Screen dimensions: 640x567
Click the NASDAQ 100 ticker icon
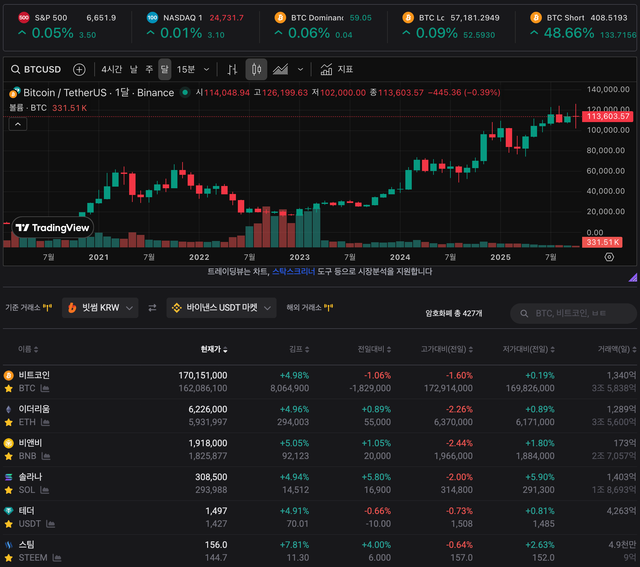coord(152,18)
